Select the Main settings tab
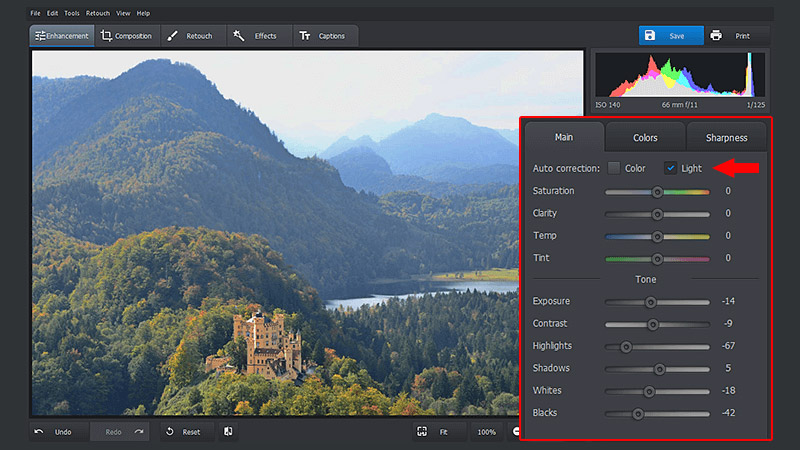 coord(564,137)
